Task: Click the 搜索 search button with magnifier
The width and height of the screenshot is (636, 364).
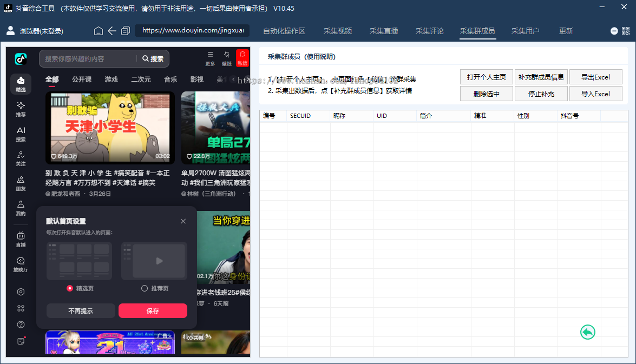Action: tap(153, 59)
